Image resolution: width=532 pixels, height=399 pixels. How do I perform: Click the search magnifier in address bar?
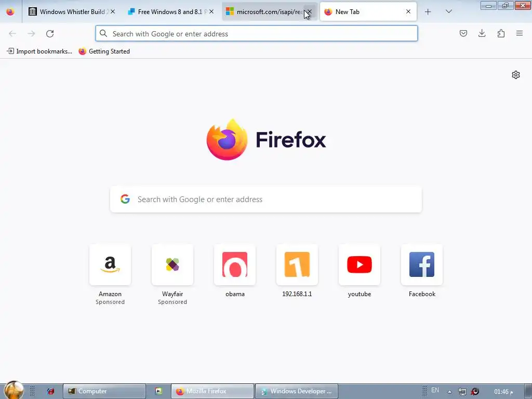click(x=103, y=34)
